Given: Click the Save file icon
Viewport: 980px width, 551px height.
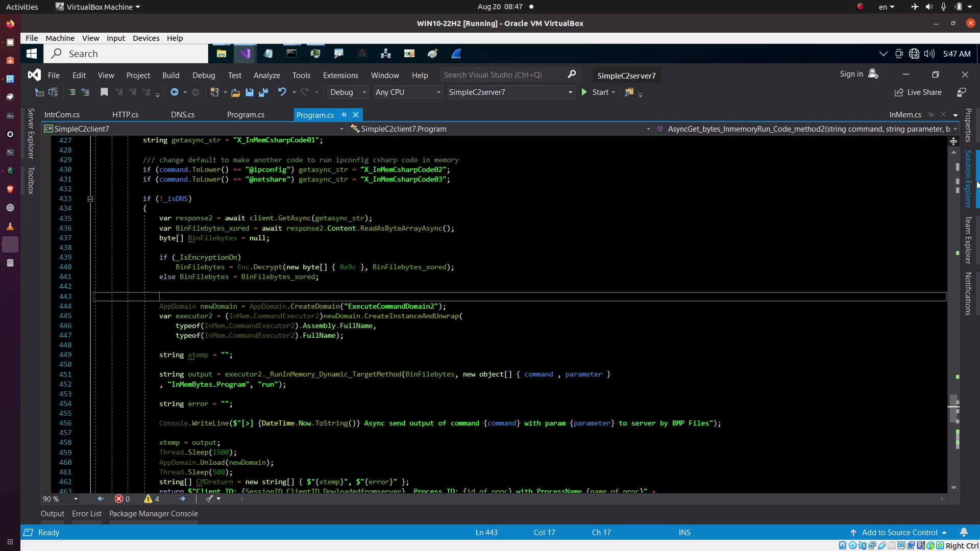Looking at the screenshot, I should (250, 92).
